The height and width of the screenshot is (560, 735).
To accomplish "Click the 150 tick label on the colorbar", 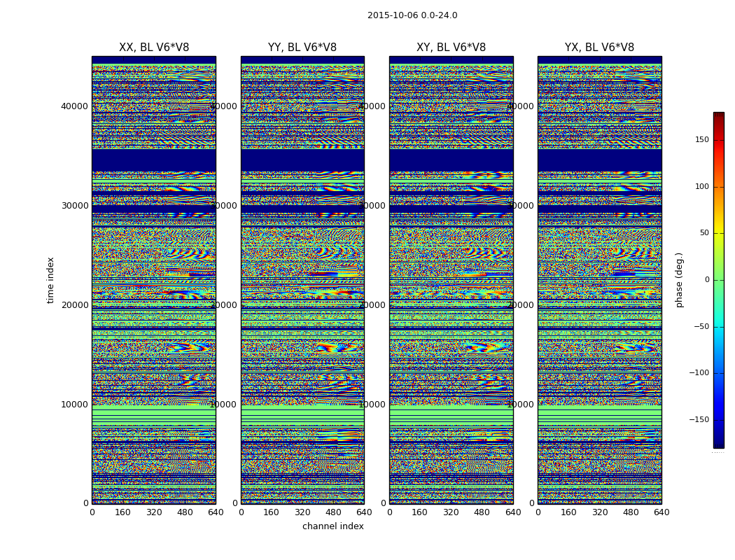I will 701,139.
